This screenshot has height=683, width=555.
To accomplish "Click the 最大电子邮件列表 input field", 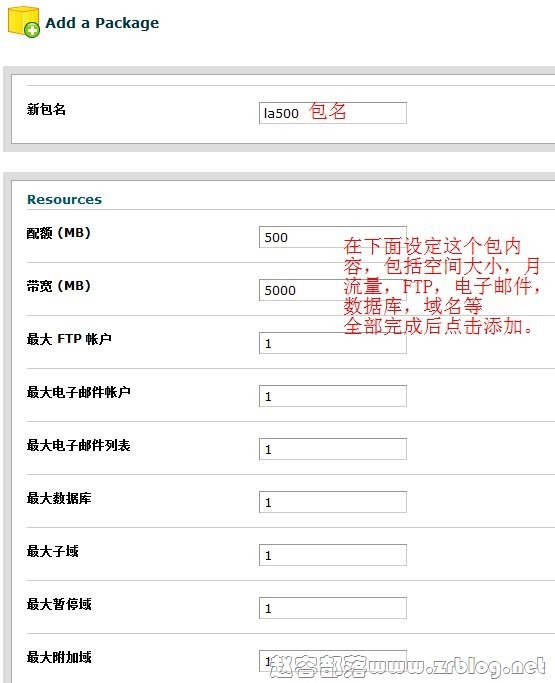I will (x=333, y=449).
